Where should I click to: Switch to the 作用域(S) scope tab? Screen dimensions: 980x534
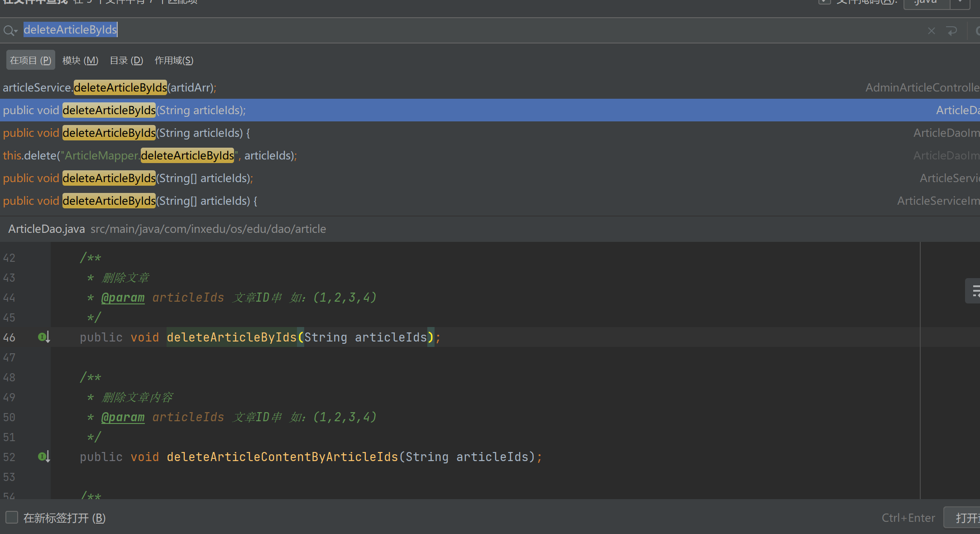174,60
